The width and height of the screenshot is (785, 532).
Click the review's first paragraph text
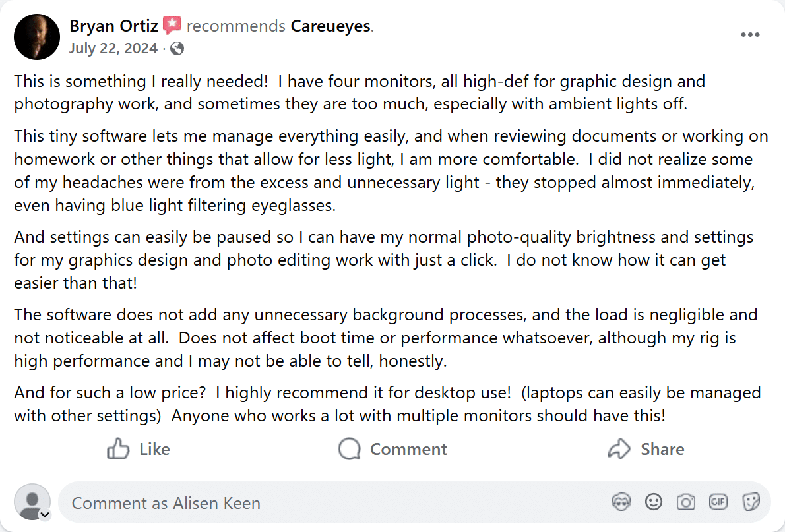(x=360, y=92)
